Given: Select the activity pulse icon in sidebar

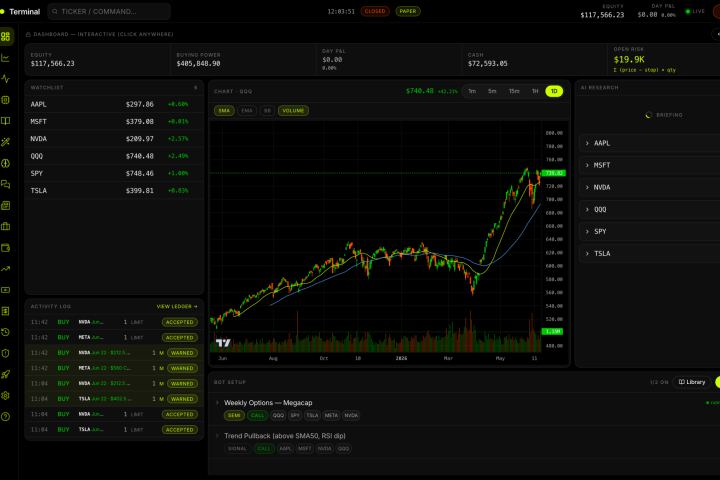Looking at the screenshot, I should coord(6,79).
